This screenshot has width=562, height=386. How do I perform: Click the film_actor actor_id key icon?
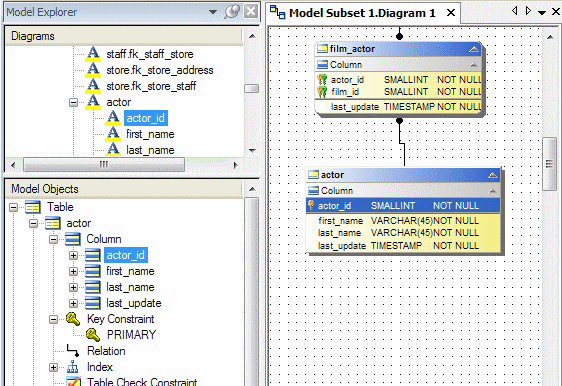coord(322,80)
